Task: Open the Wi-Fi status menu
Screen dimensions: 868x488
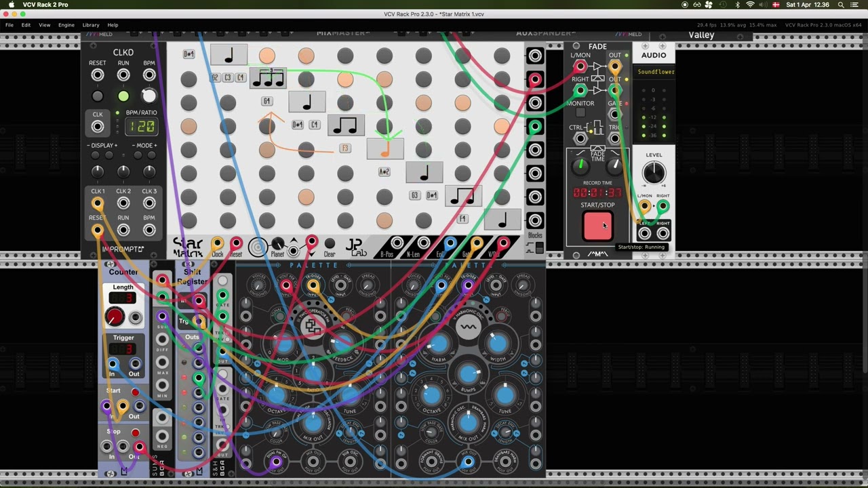Action: coord(750,5)
